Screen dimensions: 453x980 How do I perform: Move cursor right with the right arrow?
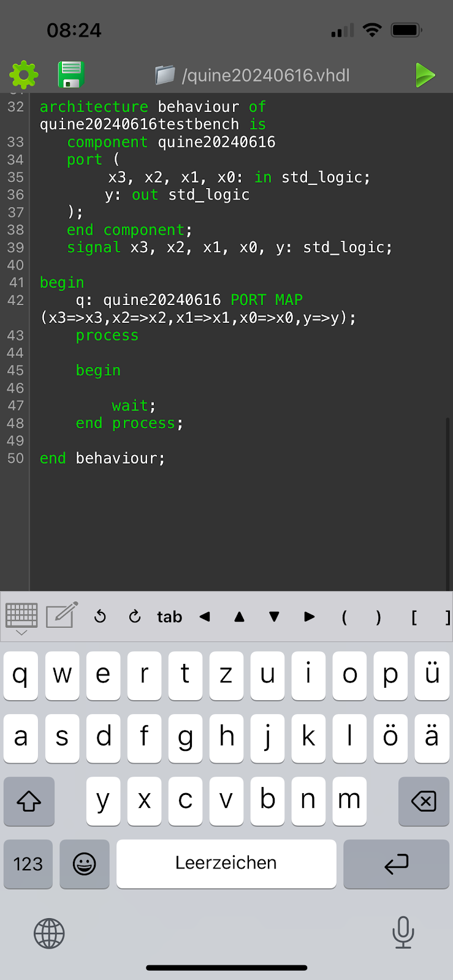(x=310, y=617)
